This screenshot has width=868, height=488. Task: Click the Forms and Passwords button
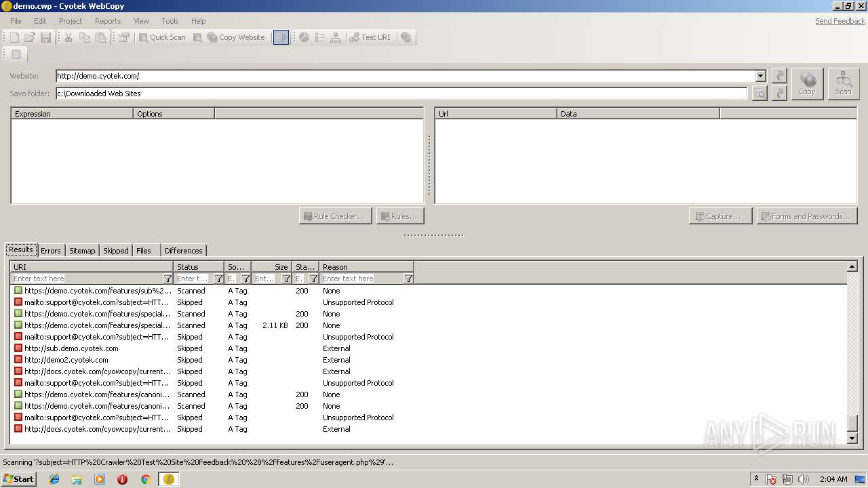[807, 216]
